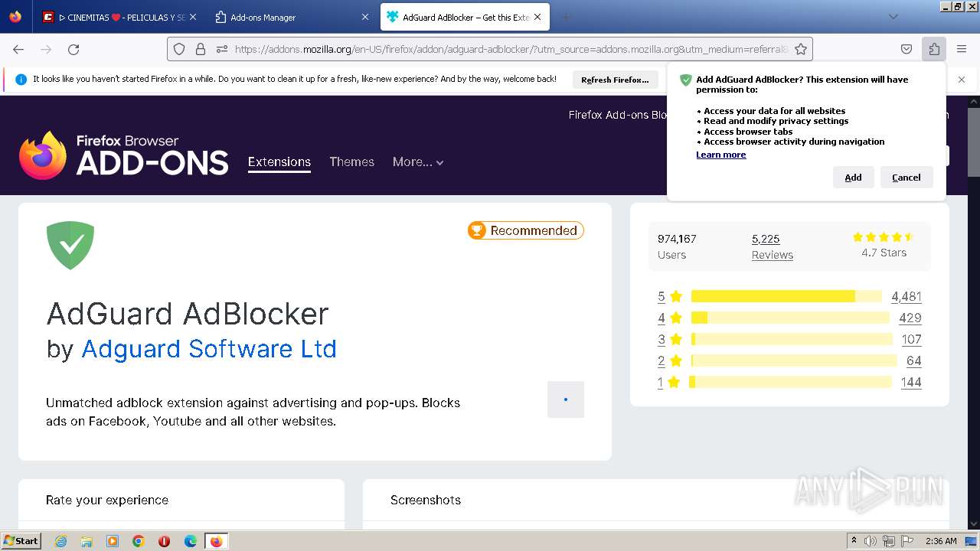Image resolution: width=980 pixels, height=551 pixels.
Task: Close the CINEMITAS tab
Action: (192, 17)
